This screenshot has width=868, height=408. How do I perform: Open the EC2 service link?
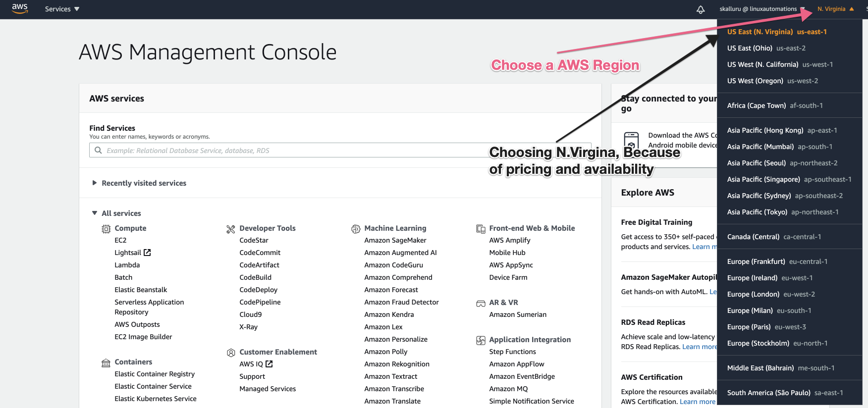(x=120, y=240)
